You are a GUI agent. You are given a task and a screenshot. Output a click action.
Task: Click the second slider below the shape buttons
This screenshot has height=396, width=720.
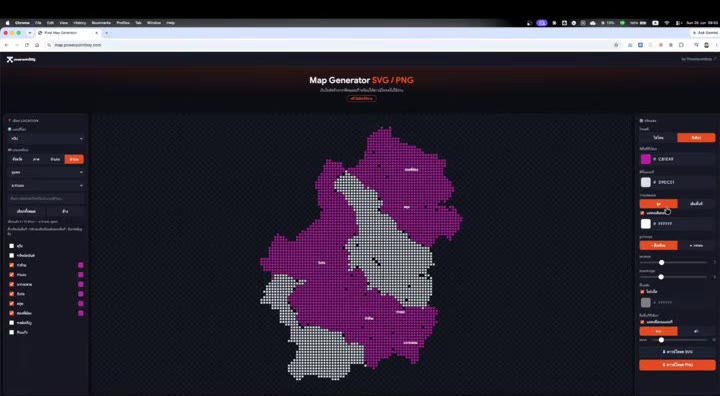coord(673,277)
